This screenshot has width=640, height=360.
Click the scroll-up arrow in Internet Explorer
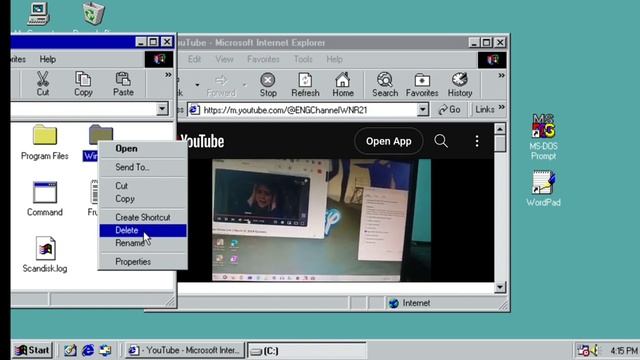500,129
